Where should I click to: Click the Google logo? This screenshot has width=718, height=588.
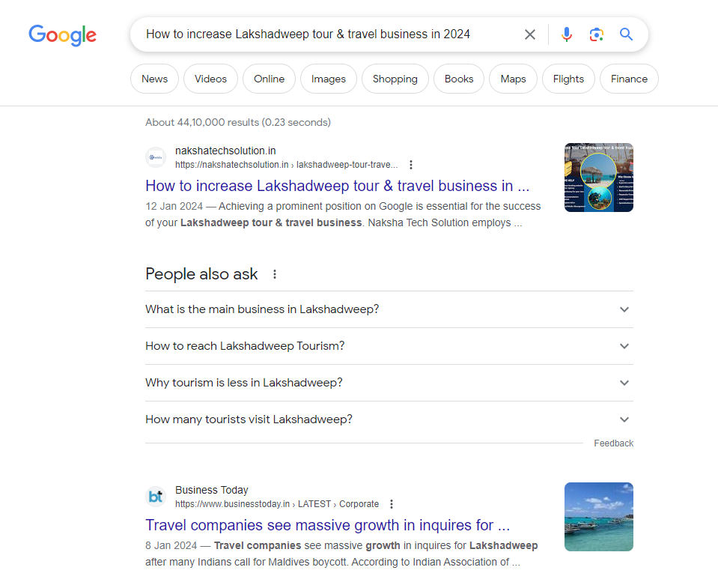63,35
